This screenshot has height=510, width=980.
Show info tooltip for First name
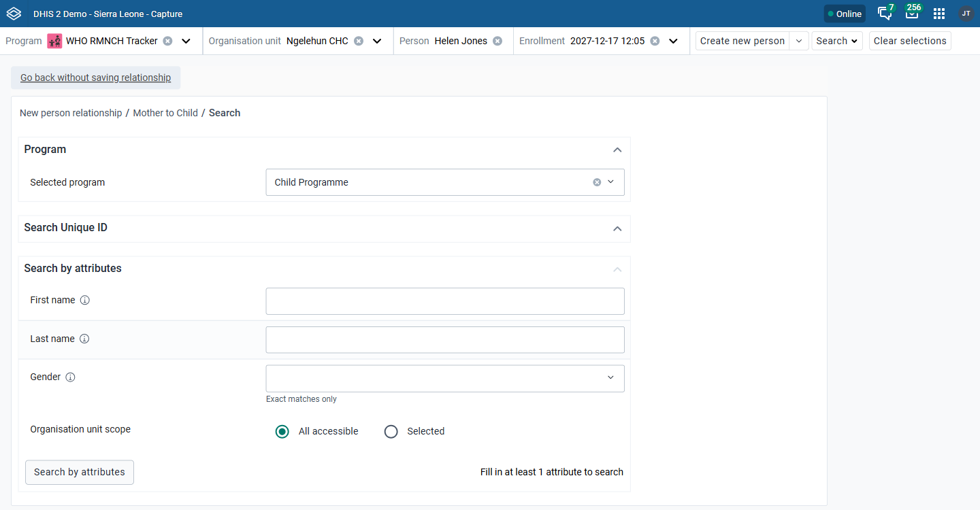(85, 300)
